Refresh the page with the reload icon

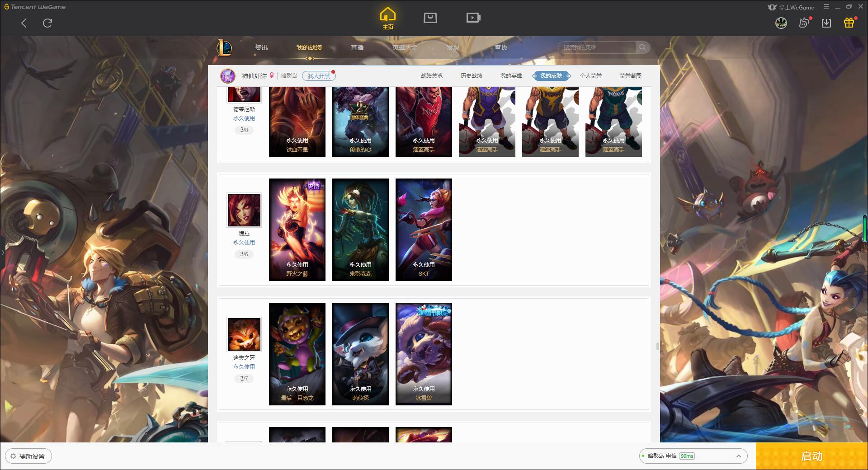click(x=47, y=23)
